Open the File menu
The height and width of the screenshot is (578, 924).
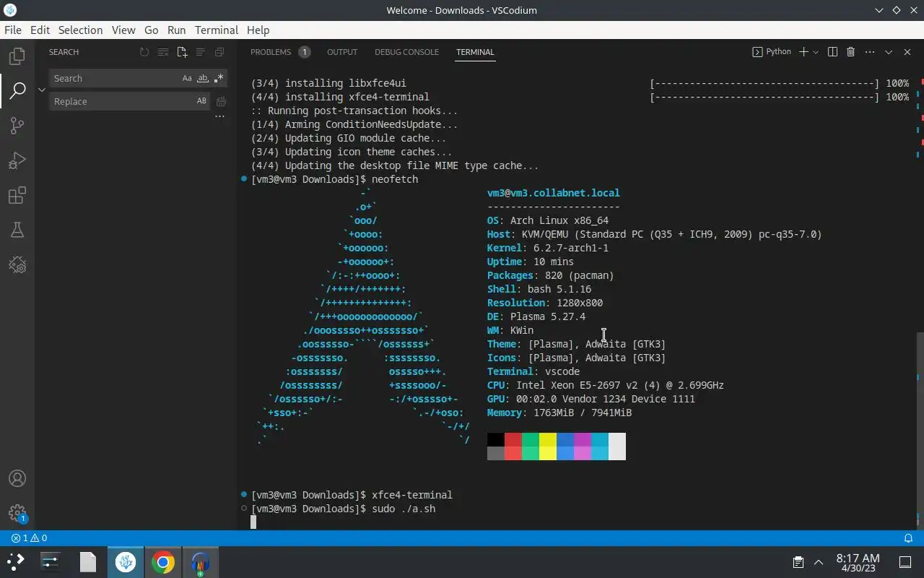pyautogui.click(x=13, y=30)
